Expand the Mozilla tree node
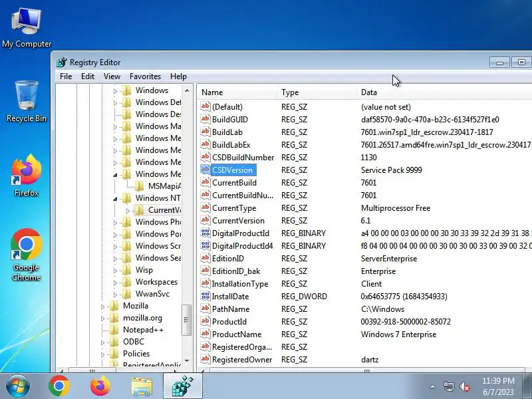This screenshot has height=399, width=532. (x=103, y=307)
